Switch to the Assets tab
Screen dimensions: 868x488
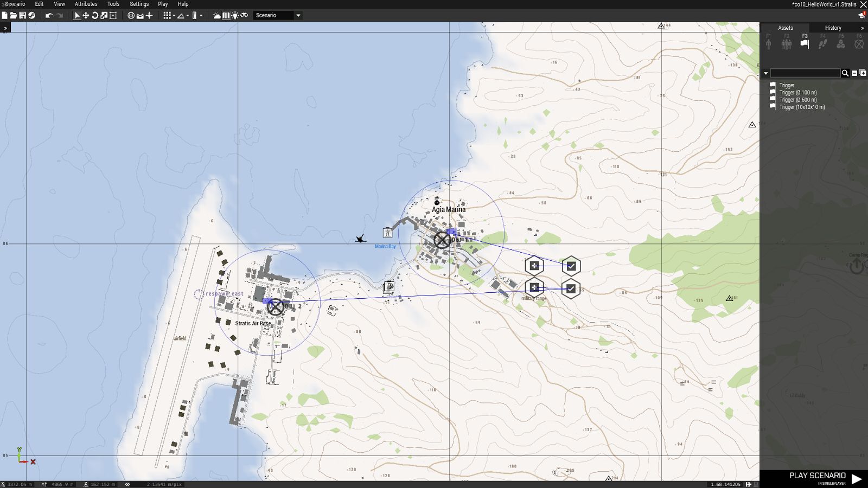785,28
